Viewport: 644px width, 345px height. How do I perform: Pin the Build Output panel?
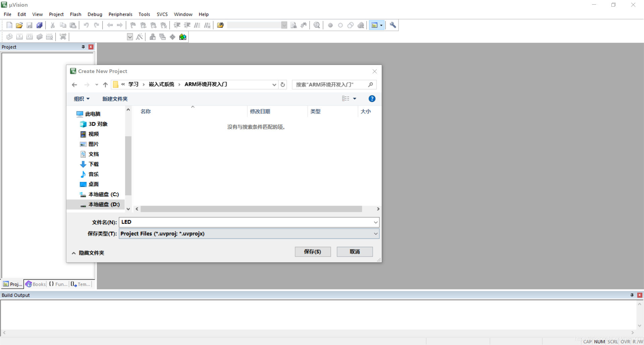point(632,295)
